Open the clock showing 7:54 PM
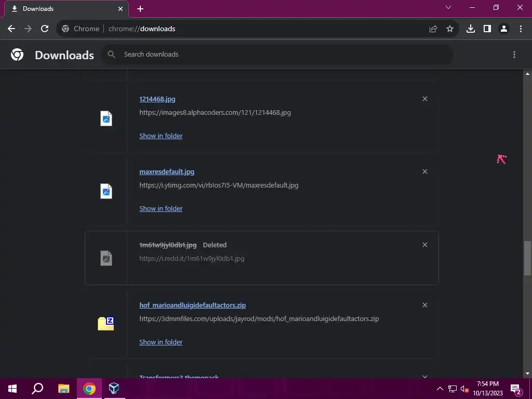Screen dimensions: 532x399 [487, 389]
